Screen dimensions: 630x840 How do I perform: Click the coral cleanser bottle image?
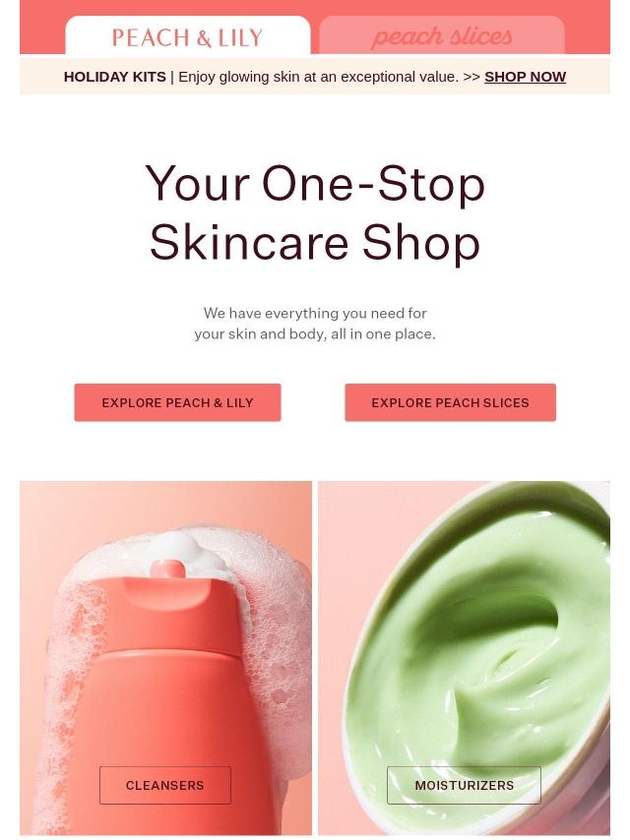point(165,658)
